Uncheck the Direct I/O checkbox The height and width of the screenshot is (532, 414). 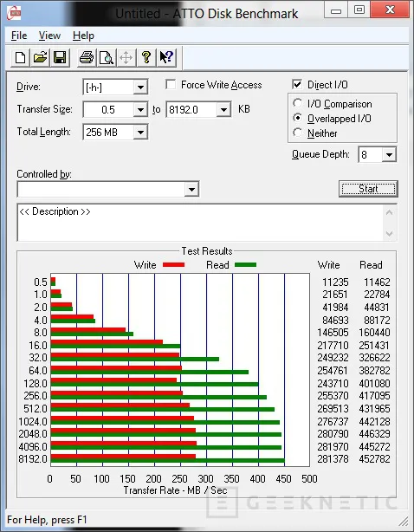297,84
